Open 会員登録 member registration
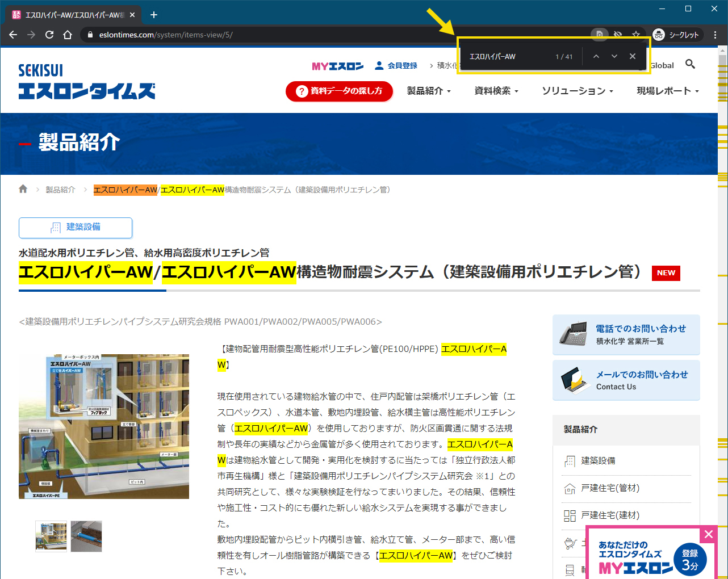This screenshot has height=579, width=728. tap(396, 66)
